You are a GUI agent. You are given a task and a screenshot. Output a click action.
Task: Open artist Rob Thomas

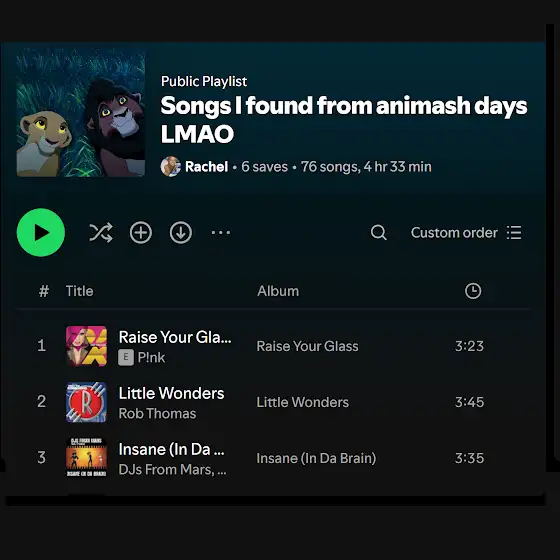157,414
